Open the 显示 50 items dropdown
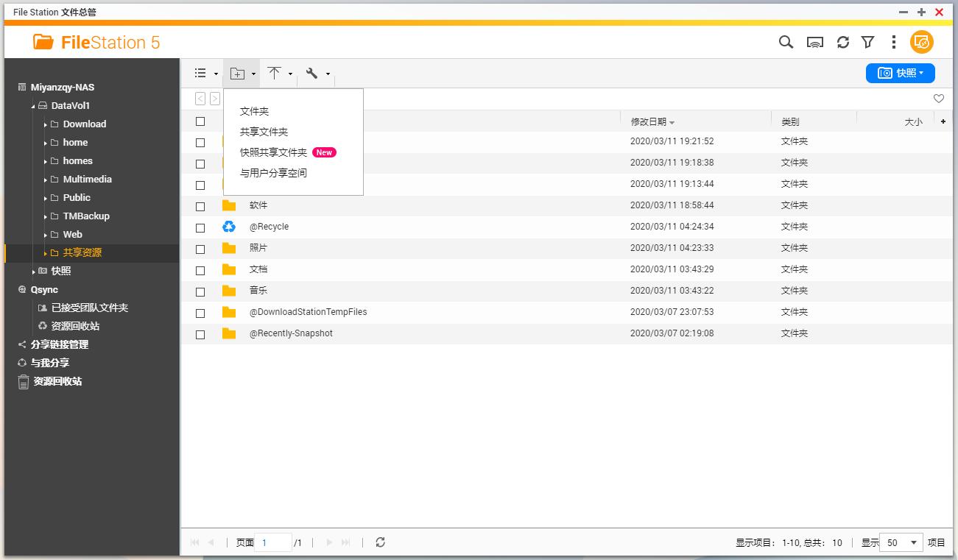This screenshot has height=560, width=958. tap(901, 542)
